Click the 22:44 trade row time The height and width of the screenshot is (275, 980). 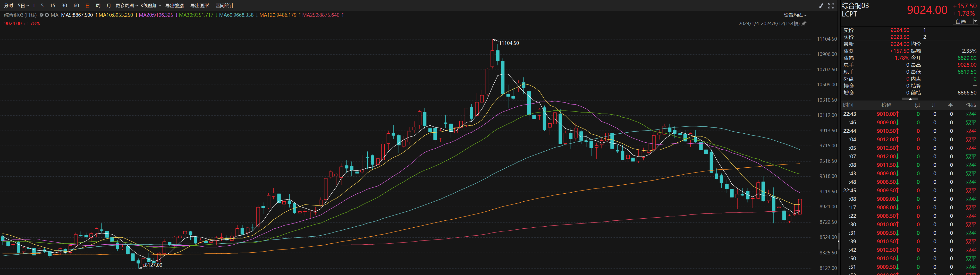(x=849, y=131)
